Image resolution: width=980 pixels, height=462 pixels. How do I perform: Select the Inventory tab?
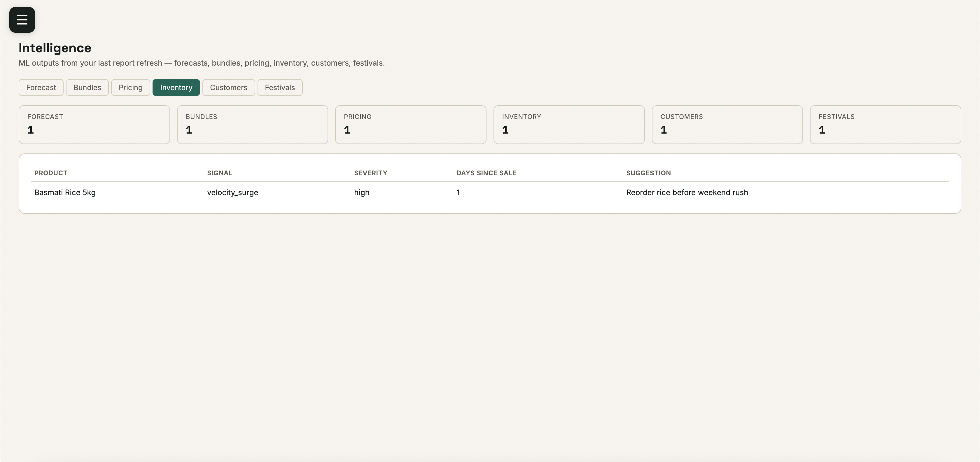pyautogui.click(x=176, y=87)
